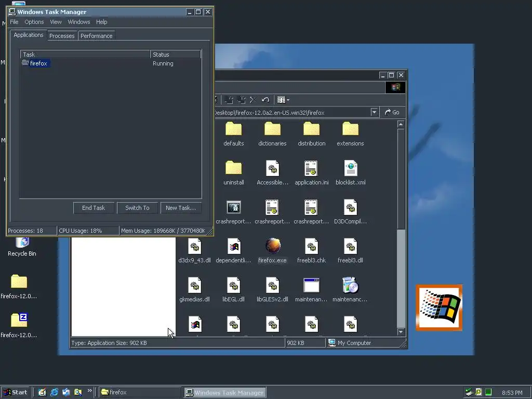Select the D3DCompil... file
This screenshot has height=399, width=532.
351,212
